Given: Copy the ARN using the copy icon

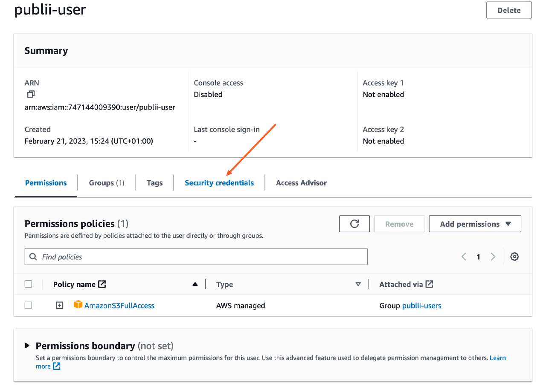Looking at the screenshot, I should [30, 94].
